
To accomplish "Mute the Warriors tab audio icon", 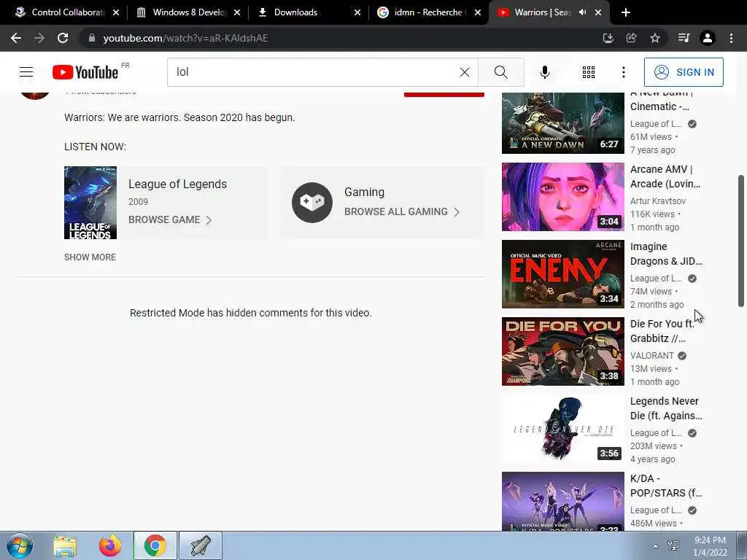I will [x=582, y=12].
